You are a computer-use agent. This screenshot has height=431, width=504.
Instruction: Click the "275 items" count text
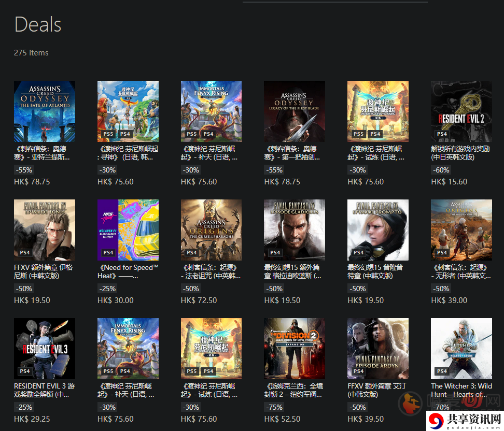31,53
